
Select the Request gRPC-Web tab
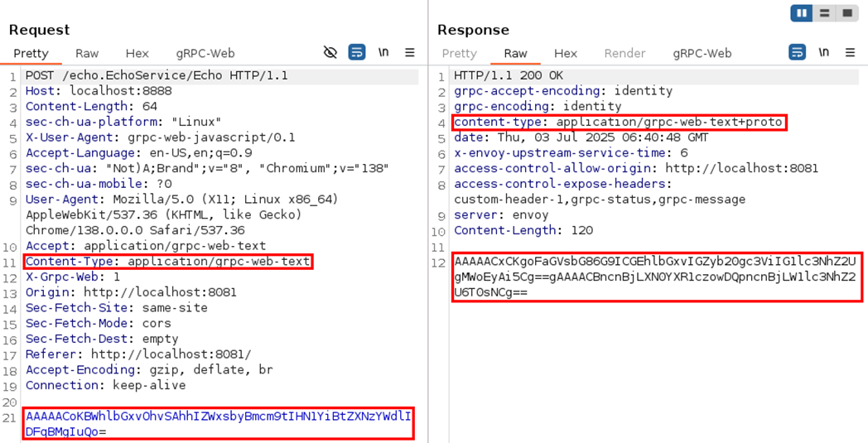point(205,53)
